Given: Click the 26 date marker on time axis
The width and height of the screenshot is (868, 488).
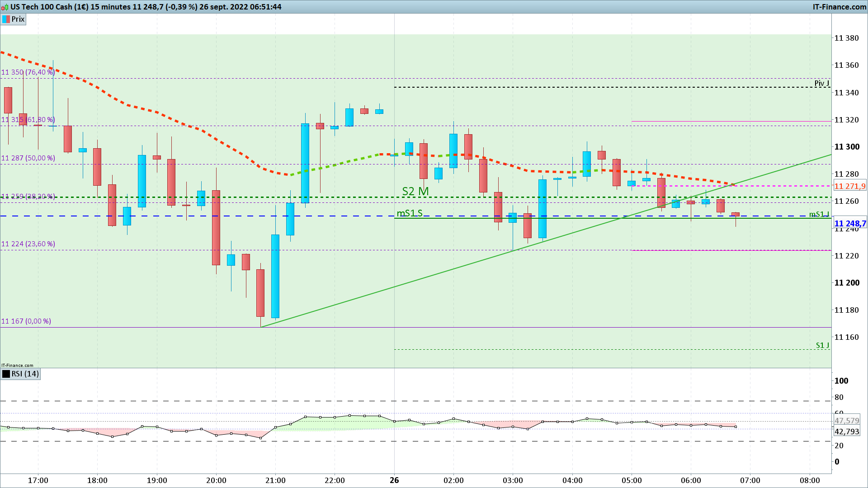Looking at the screenshot, I should [394, 480].
